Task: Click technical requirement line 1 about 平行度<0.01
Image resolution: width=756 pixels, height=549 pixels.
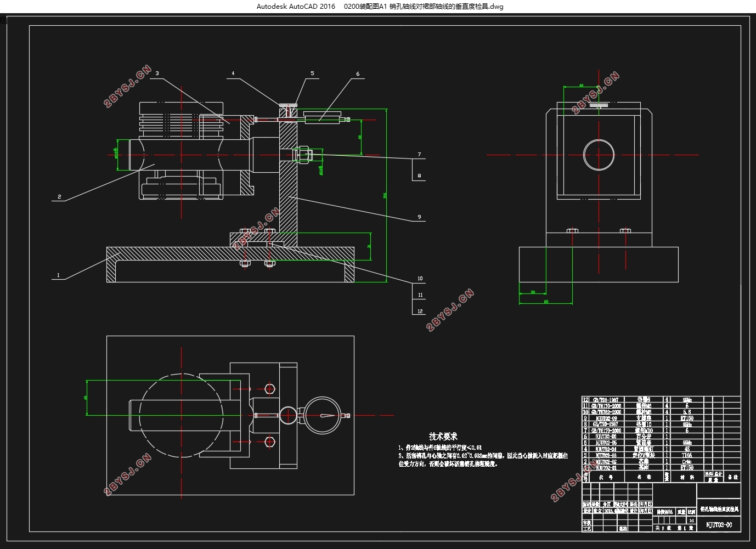Action: [x=440, y=448]
